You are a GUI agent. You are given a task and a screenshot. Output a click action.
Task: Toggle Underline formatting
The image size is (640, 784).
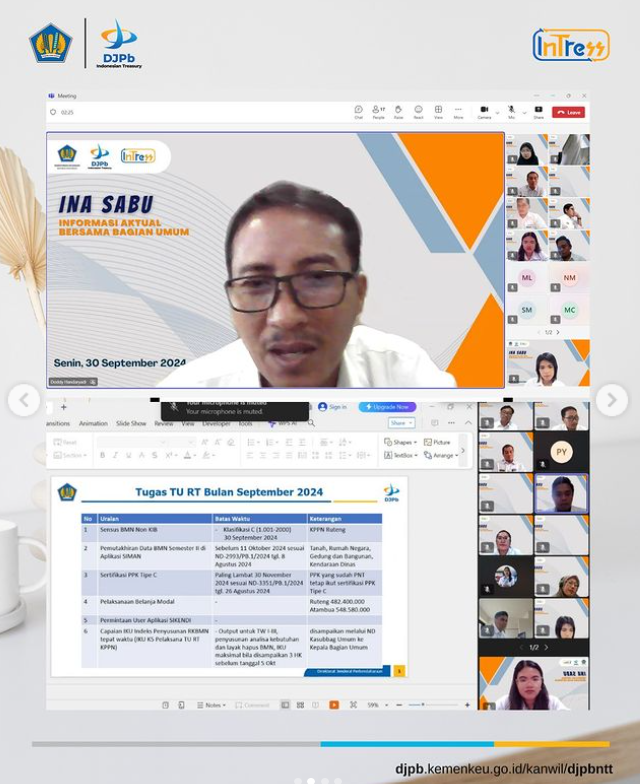click(x=128, y=455)
